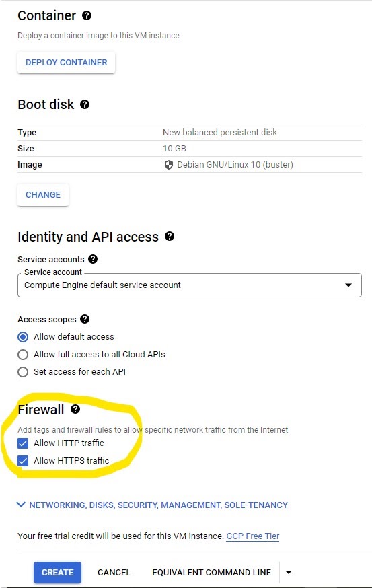Screen dimensions: 372x588
Task: Open the Access scopes help icon
Action: click(x=85, y=319)
